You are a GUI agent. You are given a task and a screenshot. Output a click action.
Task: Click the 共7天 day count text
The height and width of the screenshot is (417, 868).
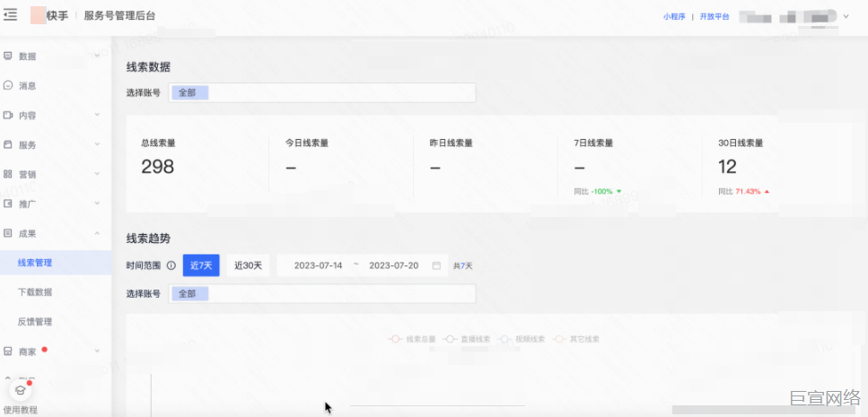pos(463,266)
